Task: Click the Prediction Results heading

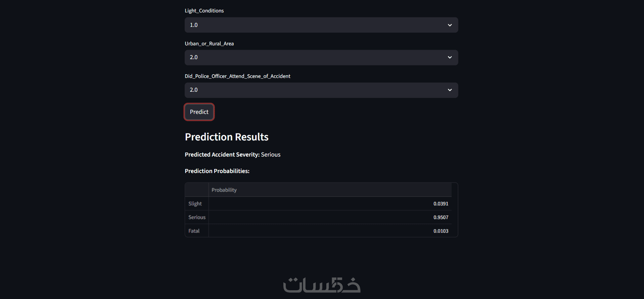Action: [227, 137]
